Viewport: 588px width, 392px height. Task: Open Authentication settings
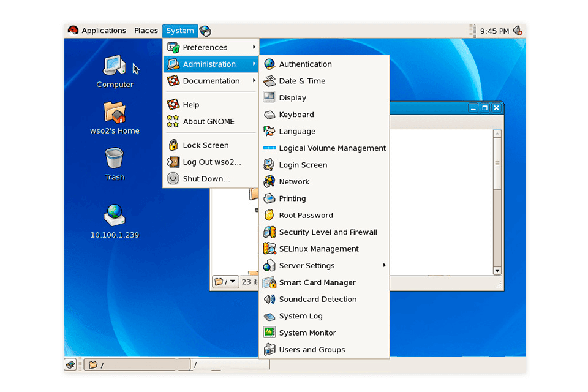pyautogui.click(x=325, y=64)
